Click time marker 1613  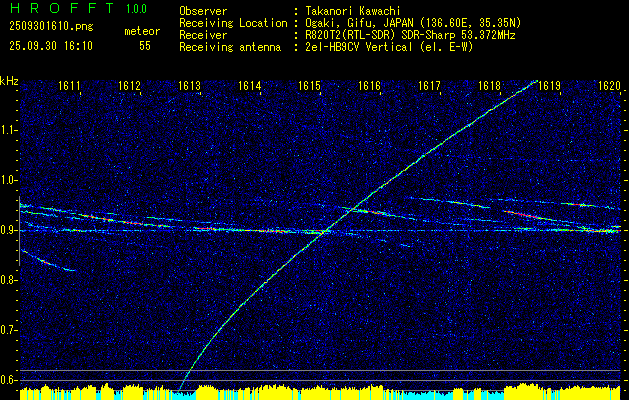coord(189,85)
